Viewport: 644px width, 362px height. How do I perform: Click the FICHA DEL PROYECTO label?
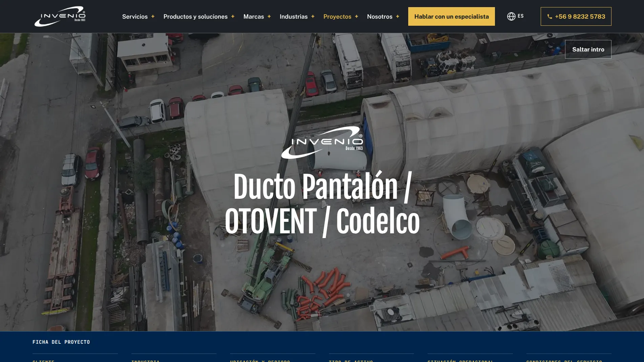click(x=61, y=342)
